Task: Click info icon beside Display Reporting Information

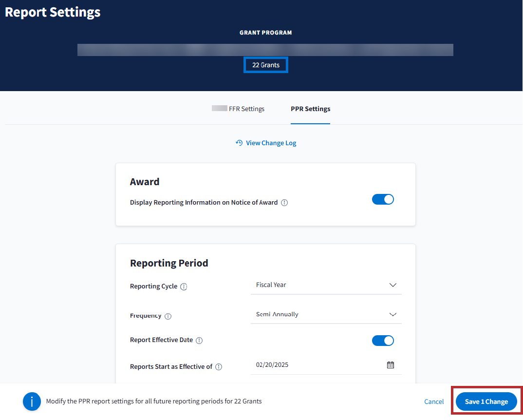Action: (x=284, y=203)
